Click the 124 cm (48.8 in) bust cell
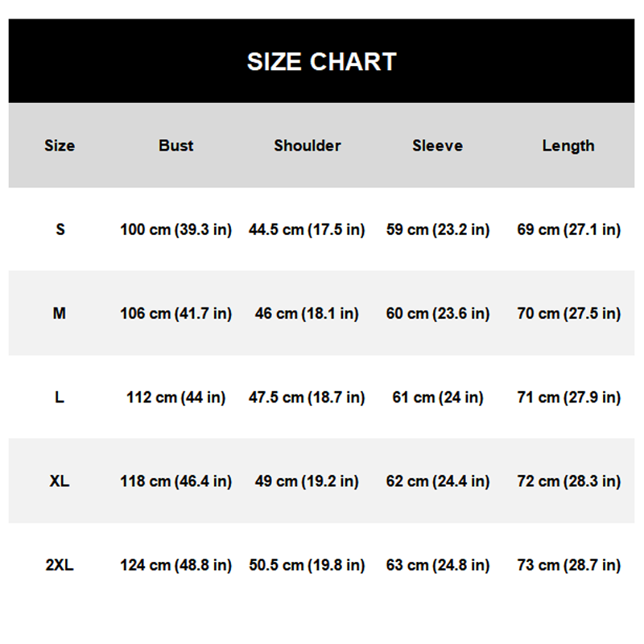Viewport: 644px width, 644px height. (x=175, y=565)
